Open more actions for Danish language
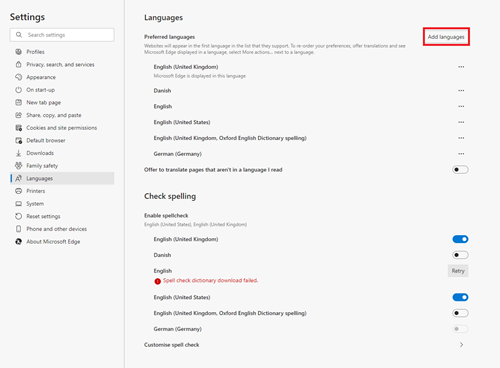 point(461,90)
